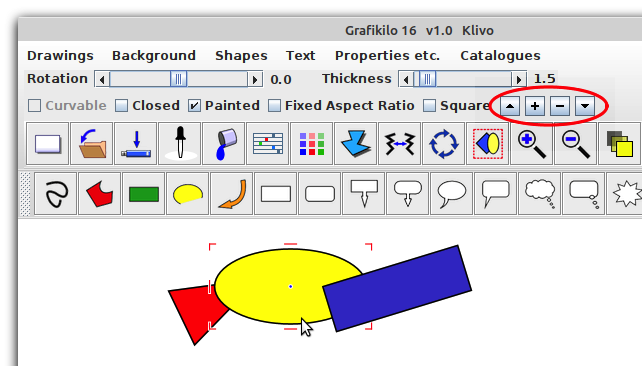Click the plus layer order button
This screenshot has height=366, width=642.
(x=535, y=106)
